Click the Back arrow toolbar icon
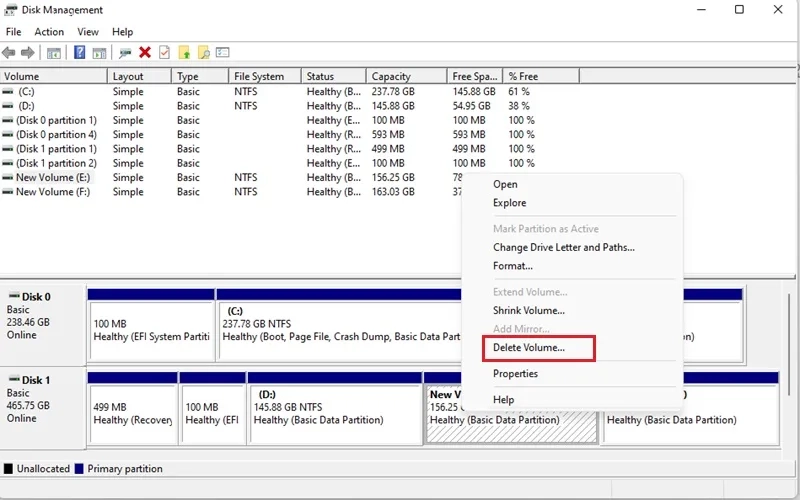Screen dimensions: 800x500 pos(9,53)
